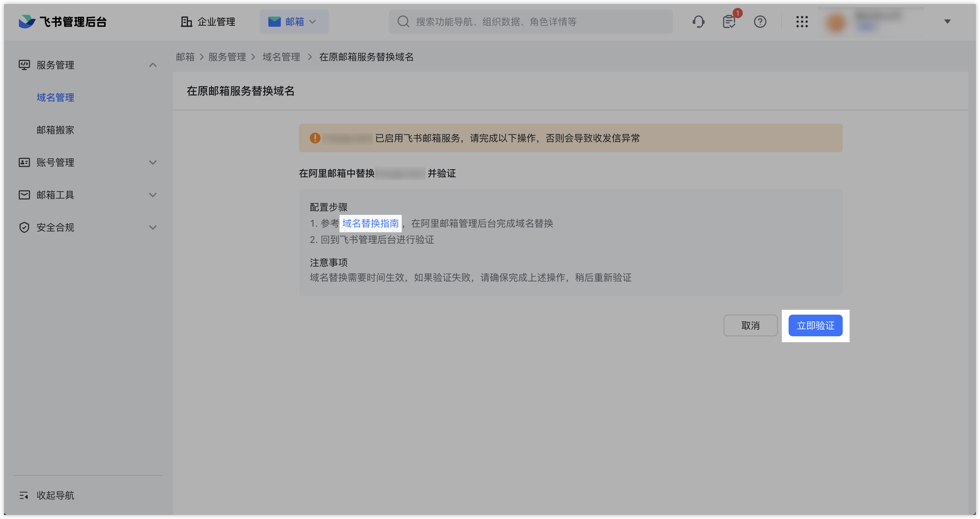Open the 域名替换指南 link

pos(371,223)
